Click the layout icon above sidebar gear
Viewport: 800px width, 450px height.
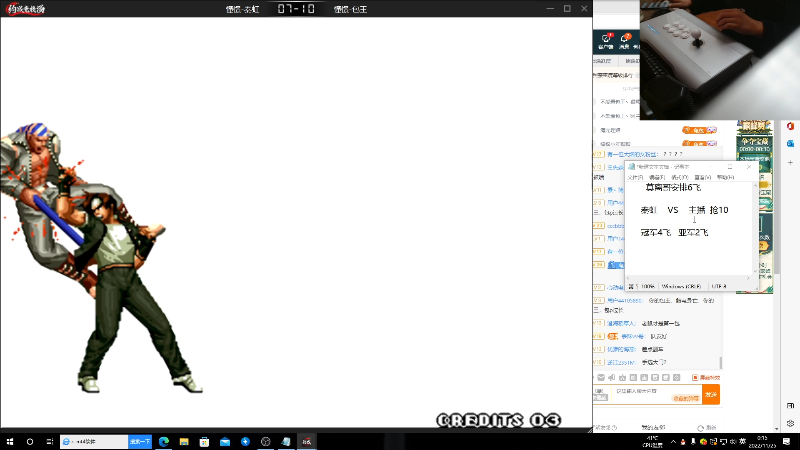pyautogui.click(x=790, y=406)
